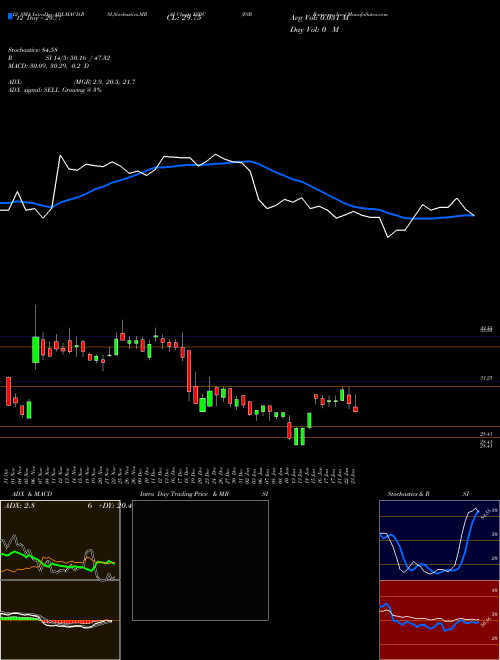The height and width of the screenshot is (660, 500).
Task: Click 'ADX signal: SELL Growing @ 3%' text
Action: click(x=55, y=90)
